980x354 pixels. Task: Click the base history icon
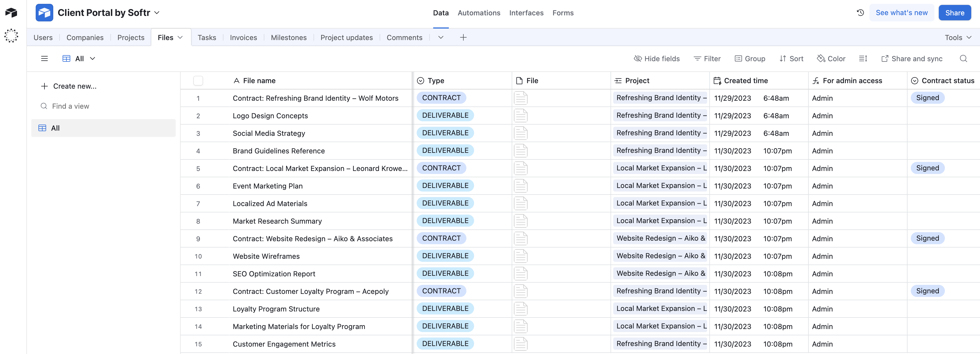coord(860,13)
